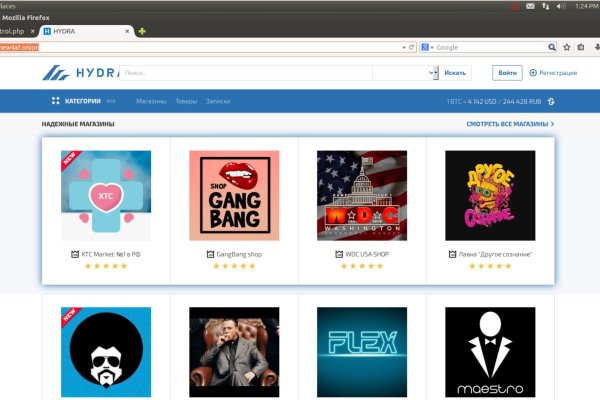The height and width of the screenshot is (400, 600).
Task: Click the refresh icon beside the BTC rate
Action: [x=551, y=102]
